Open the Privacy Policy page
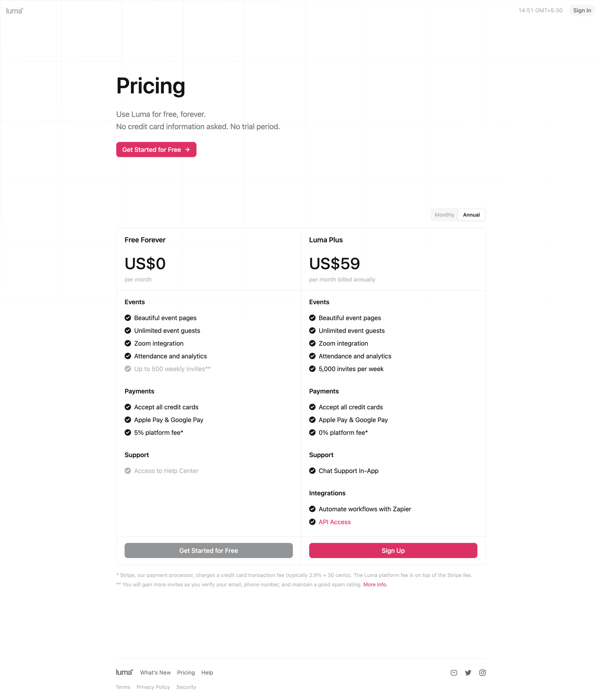This screenshot has width=602, height=700. 153,687
